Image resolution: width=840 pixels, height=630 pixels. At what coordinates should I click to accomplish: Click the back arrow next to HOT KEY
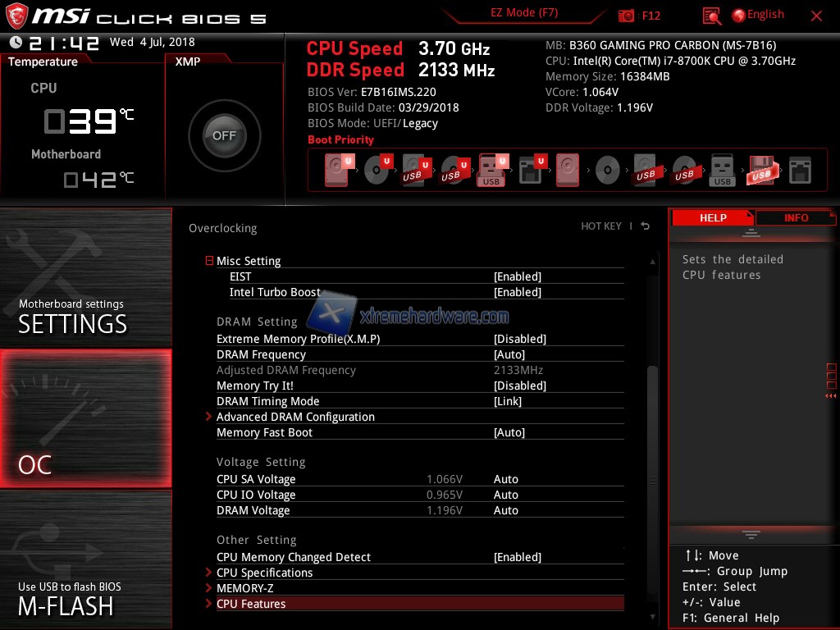pos(646,226)
